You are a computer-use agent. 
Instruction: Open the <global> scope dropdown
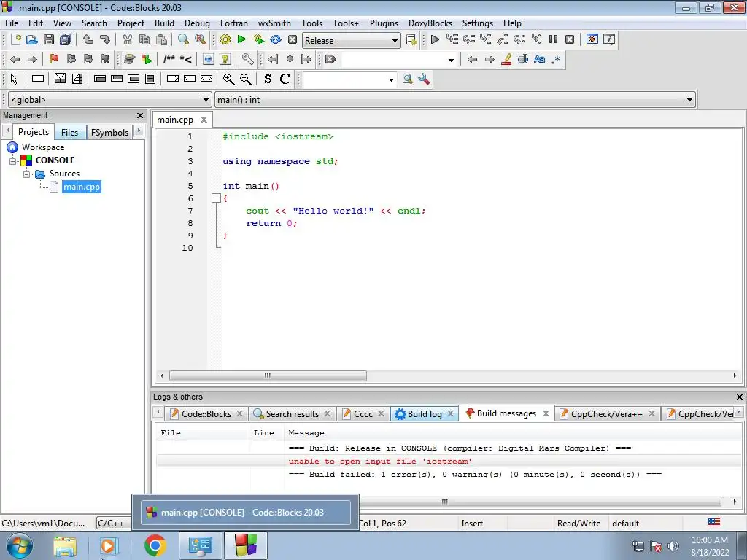206,99
